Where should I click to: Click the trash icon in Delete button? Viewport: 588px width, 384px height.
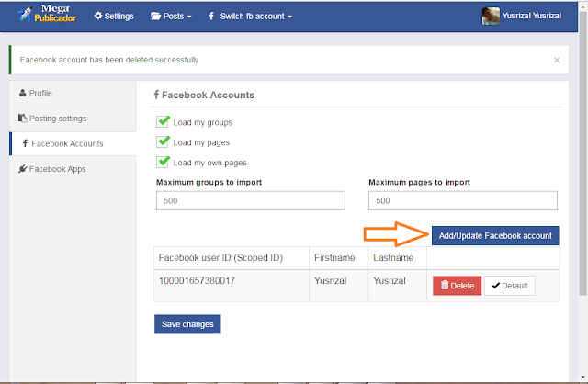[445, 286]
